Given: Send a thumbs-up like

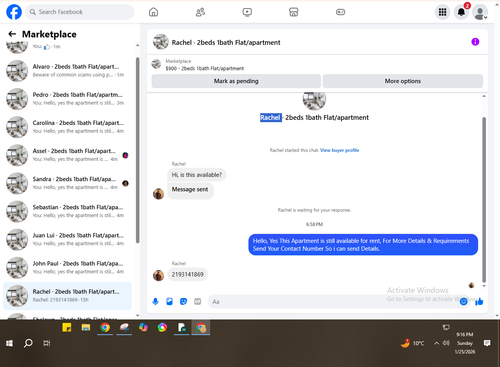Looking at the screenshot, I should [479, 302].
